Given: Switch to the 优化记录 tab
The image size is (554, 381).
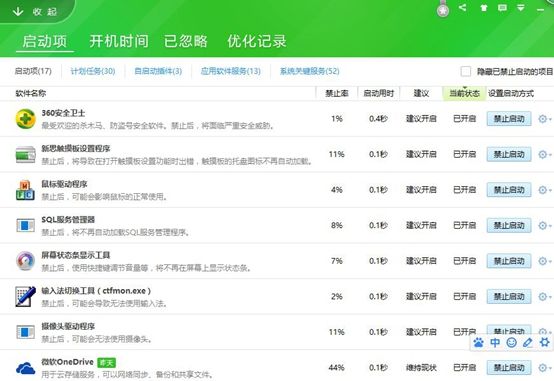Looking at the screenshot, I should (257, 41).
